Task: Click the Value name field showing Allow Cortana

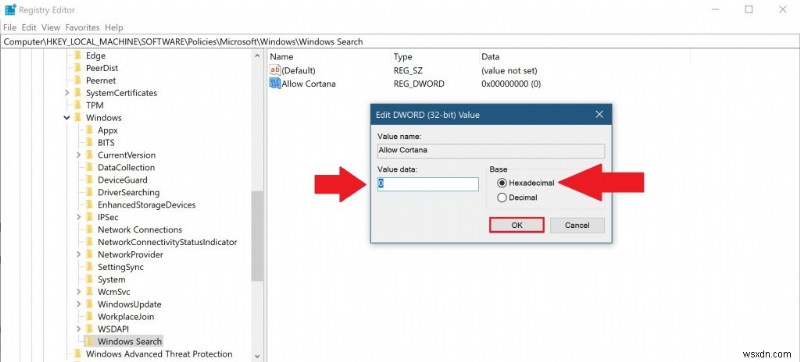Action: [x=491, y=150]
